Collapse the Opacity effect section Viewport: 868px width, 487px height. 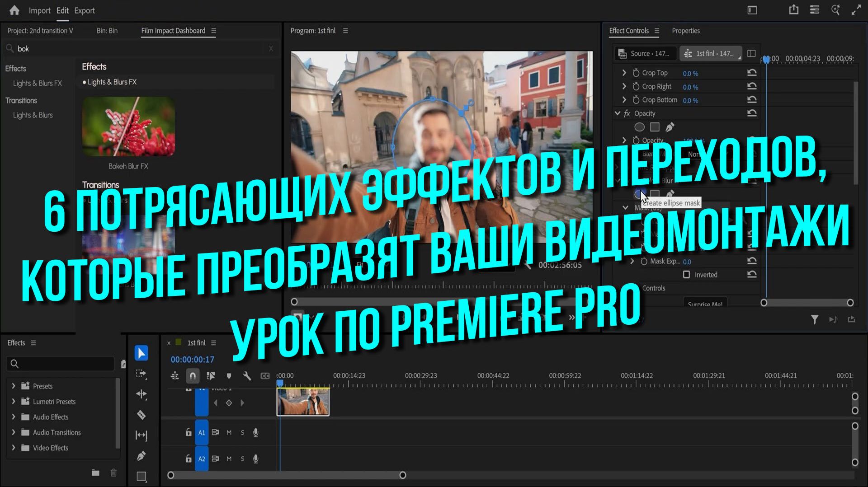[617, 113]
